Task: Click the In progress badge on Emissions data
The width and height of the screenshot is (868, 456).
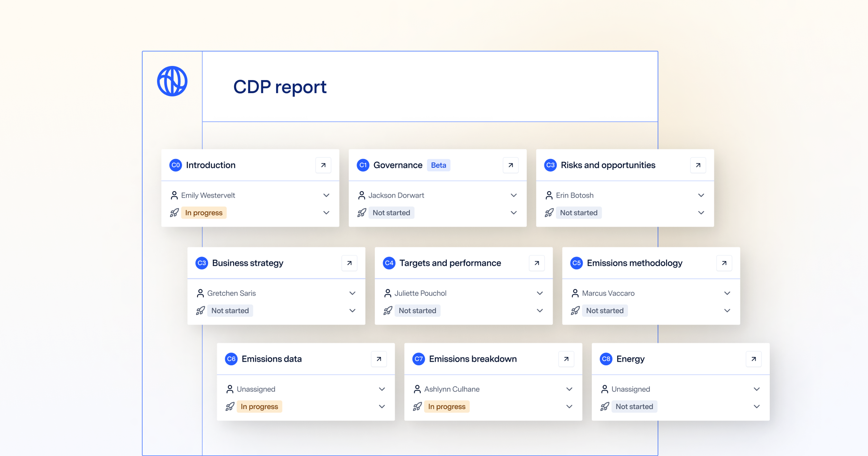Action: pyautogui.click(x=259, y=406)
